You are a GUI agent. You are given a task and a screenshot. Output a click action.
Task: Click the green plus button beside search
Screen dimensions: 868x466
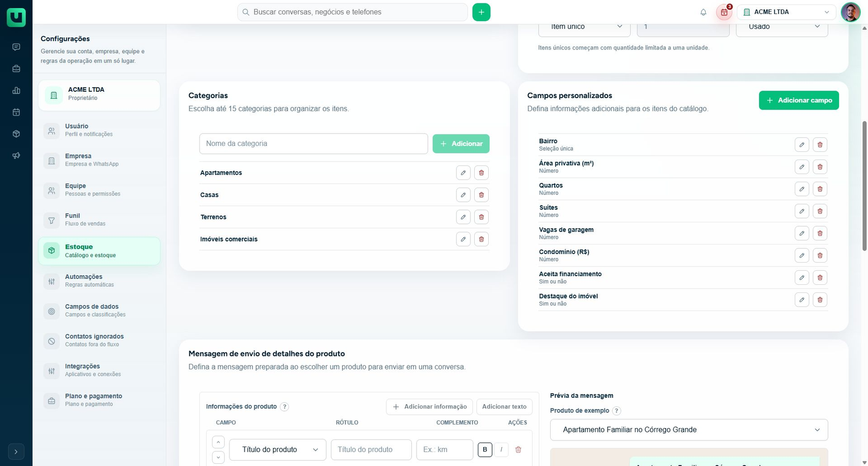coord(481,12)
